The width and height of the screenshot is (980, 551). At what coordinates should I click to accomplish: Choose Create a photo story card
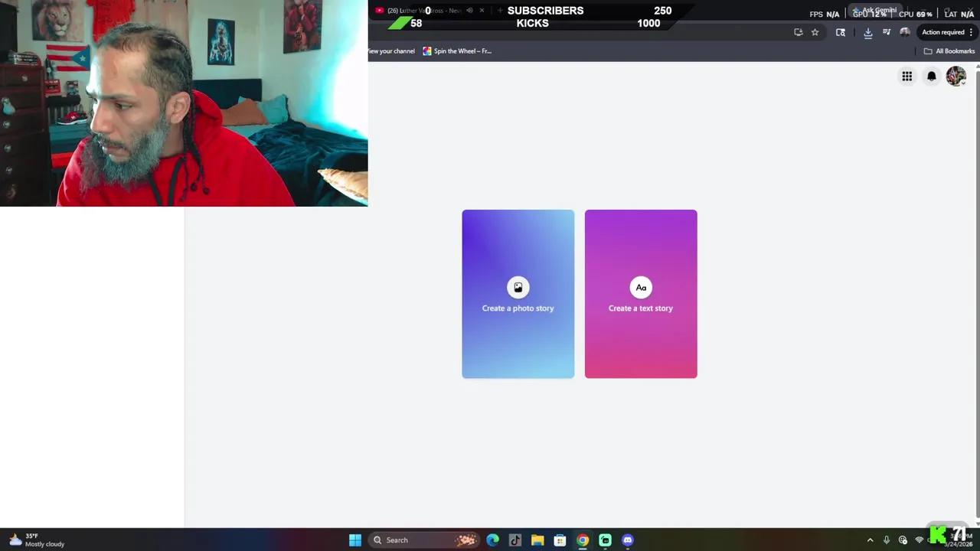(x=518, y=294)
